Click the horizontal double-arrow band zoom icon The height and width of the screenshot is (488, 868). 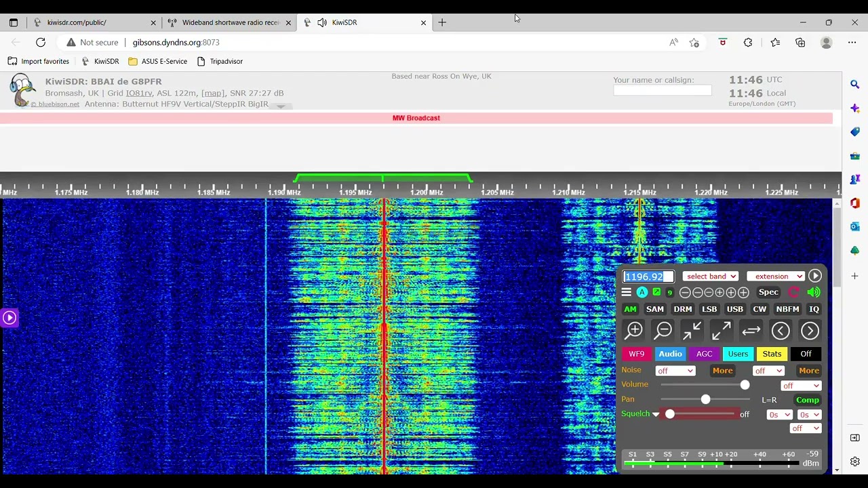pos(751,331)
